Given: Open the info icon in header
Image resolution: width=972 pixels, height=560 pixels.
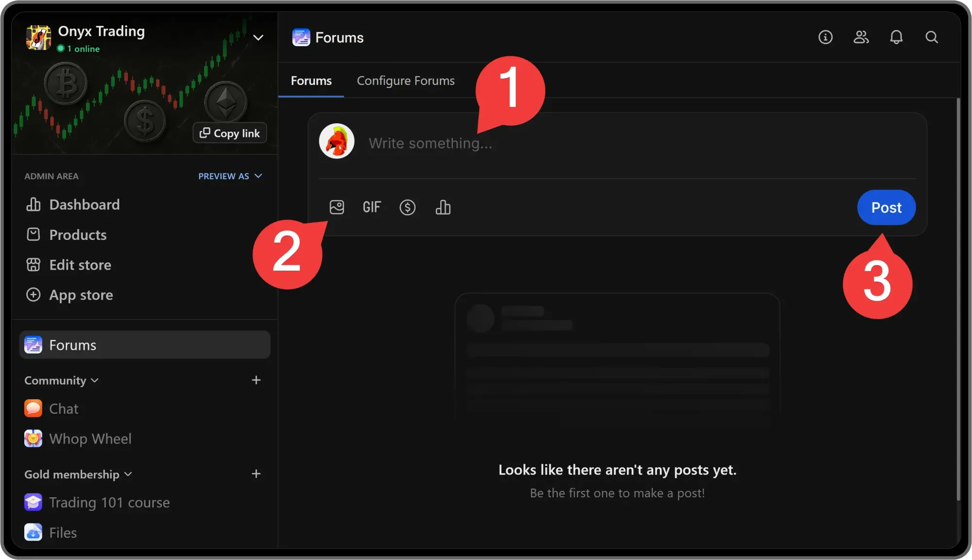Looking at the screenshot, I should click(x=825, y=37).
